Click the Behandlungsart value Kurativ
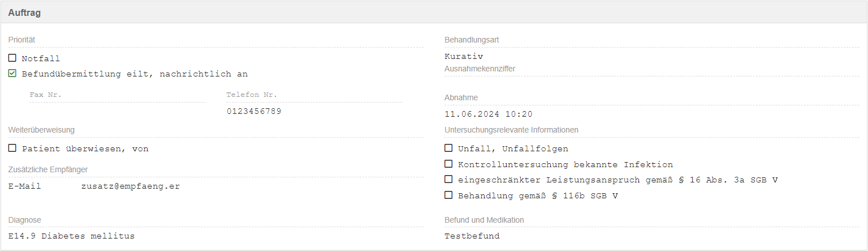This screenshot has width=868, height=251. click(464, 56)
